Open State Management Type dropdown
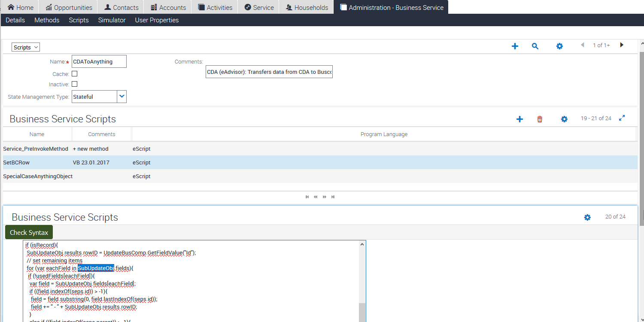 click(122, 97)
